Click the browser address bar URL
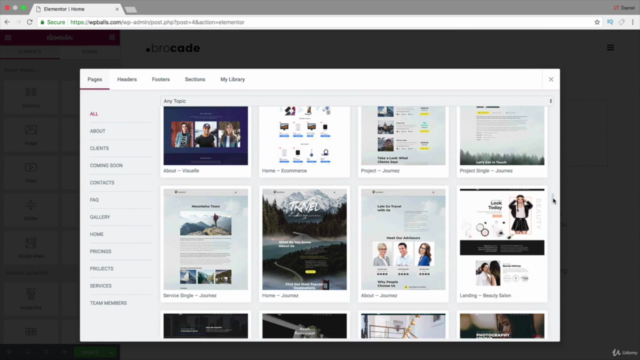Viewport: 640px width, 360px height. 157,22
